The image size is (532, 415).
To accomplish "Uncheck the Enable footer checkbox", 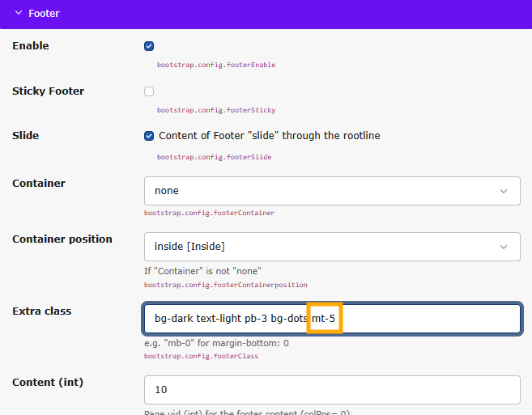I will point(149,46).
